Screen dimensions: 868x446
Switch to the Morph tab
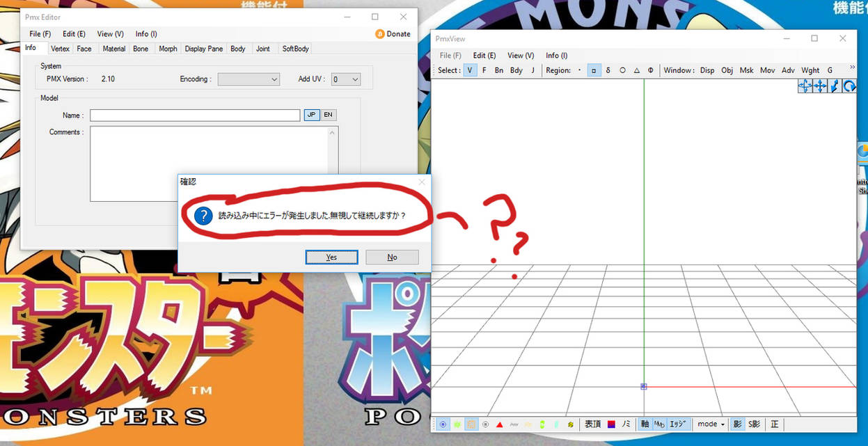click(x=168, y=49)
